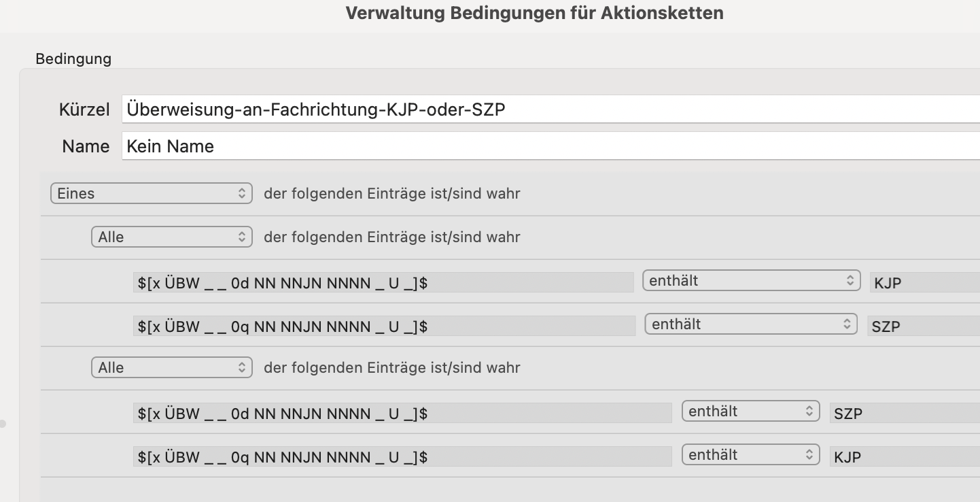The height and width of the screenshot is (502, 980).
Task: Open 'enthält' operator dropdown for KJP in first group
Action: pos(752,281)
